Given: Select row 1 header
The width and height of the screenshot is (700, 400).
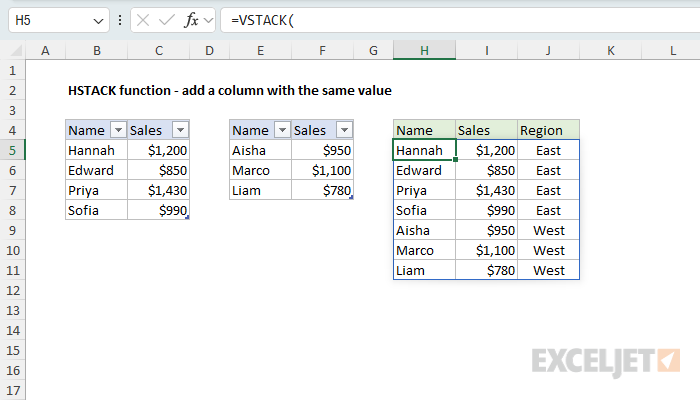Looking at the screenshot, I should coord(12,71).
